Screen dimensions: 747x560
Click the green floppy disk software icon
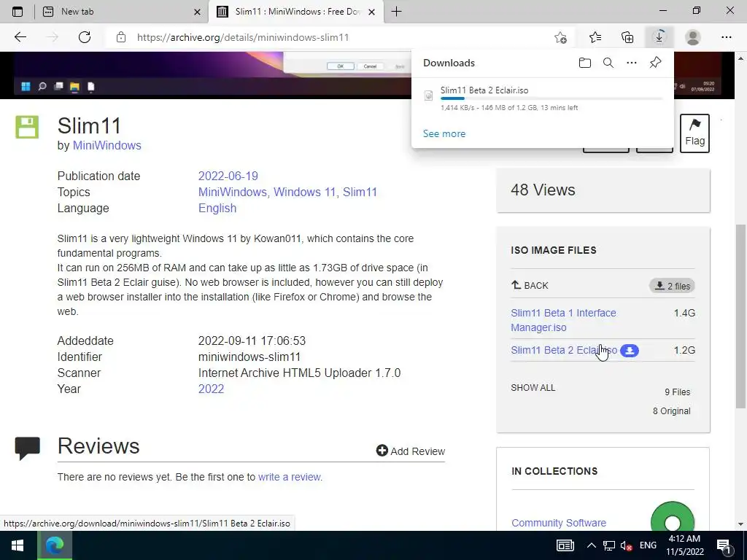click(x=27, y=127)
